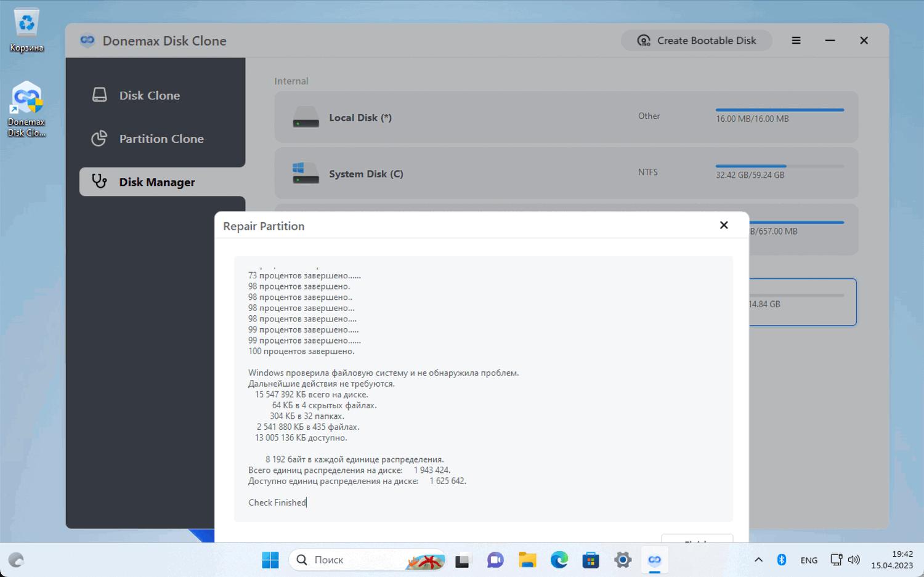
Task: Click the System Disk (C) Windows drive icon
Action: tap(306, 173)
